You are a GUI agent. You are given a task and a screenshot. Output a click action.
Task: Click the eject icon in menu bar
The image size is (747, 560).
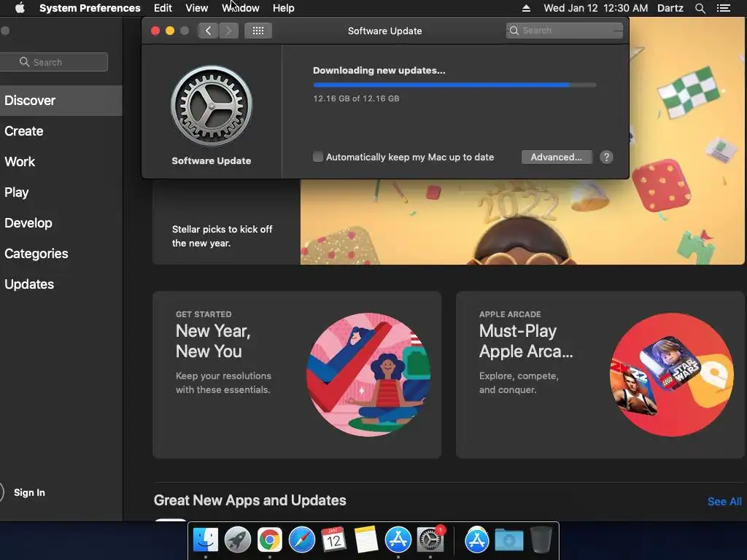[x=526, y=8]
